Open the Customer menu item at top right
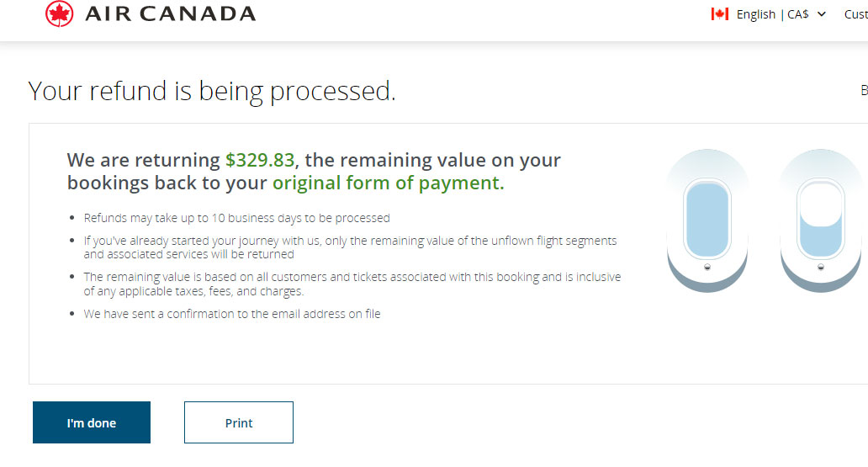The height and width of the screenshot is (467, 868). (x=856, y=14)
